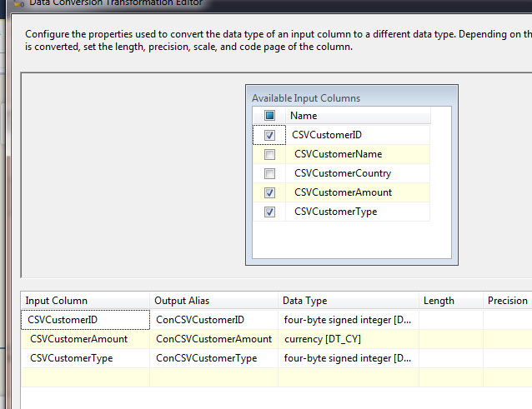Toggle the select-all checkbox beside Name header
Viewport: 532px width, 409px height.
tap(269, 116)
